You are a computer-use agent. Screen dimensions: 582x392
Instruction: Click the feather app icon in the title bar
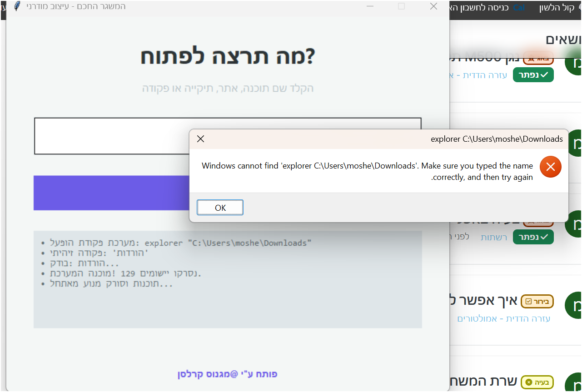point(16,6)
